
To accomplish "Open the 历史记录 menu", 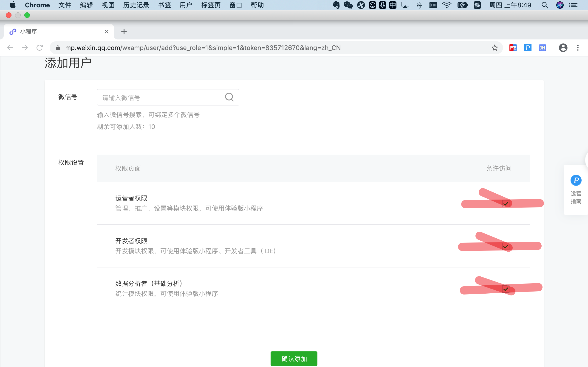I will 136,5.
